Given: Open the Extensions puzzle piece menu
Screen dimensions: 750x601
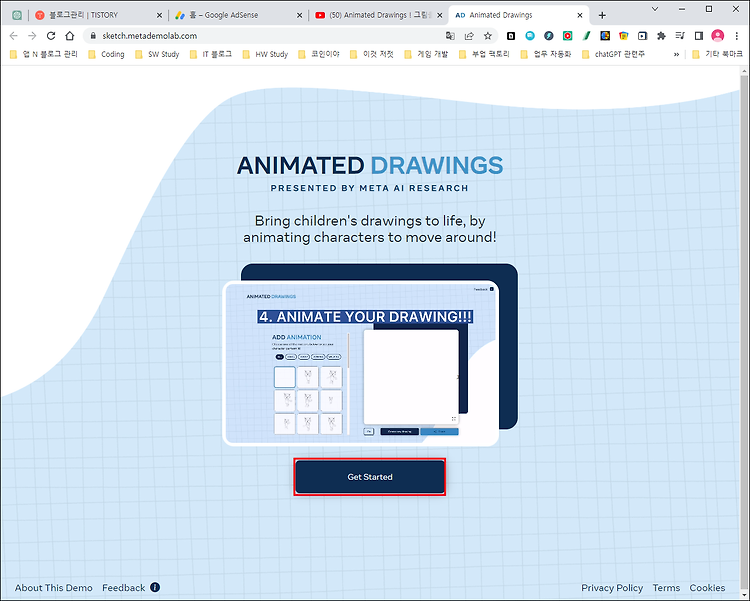Looking at the screenshot, I should (662, 36).
